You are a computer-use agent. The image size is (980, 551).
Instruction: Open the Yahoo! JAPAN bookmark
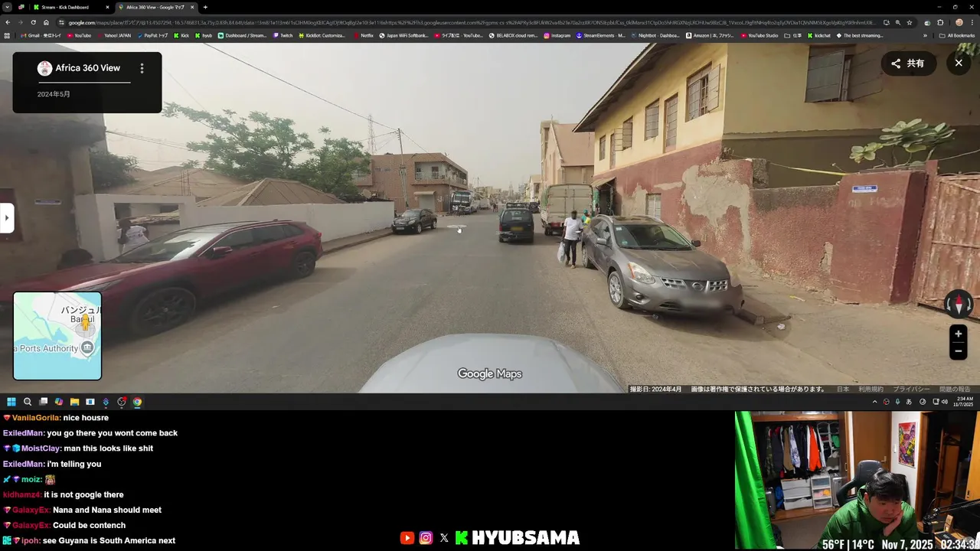click(113, 35)
